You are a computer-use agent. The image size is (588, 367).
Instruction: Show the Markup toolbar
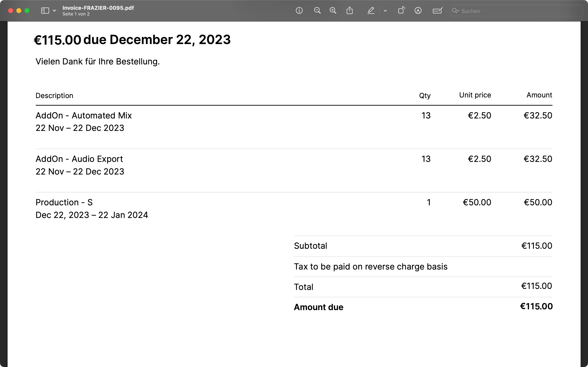pos(418,11)
